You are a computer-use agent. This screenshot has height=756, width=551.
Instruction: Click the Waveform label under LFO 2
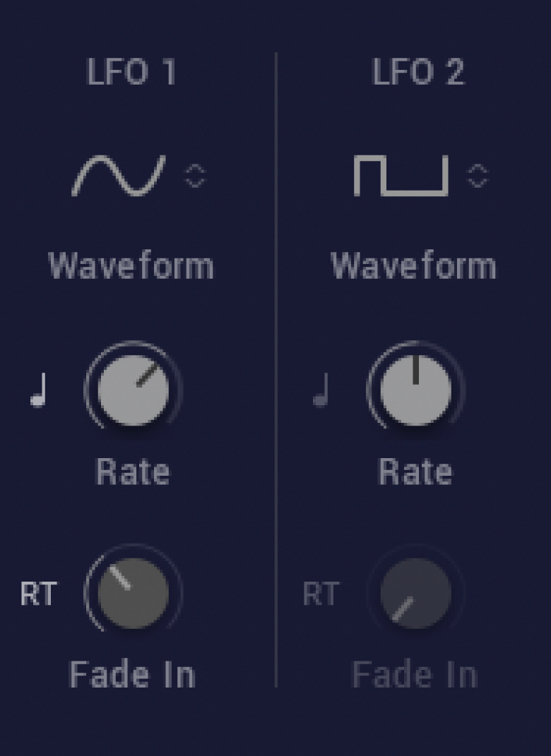414,265
